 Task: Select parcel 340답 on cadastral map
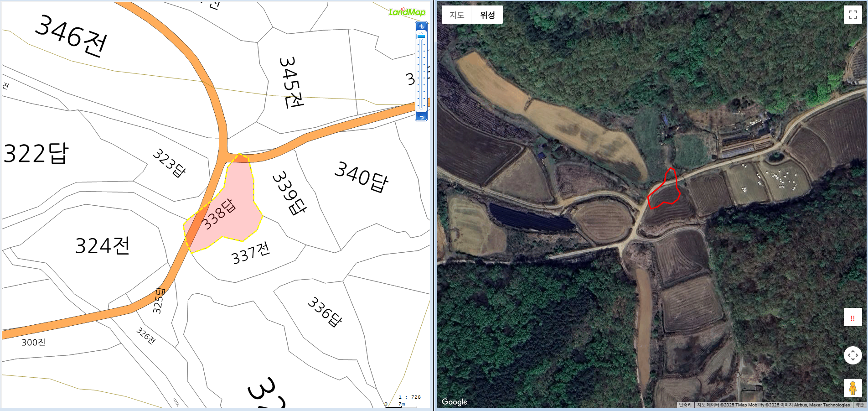pyautogui.click(x=362, y=177)
